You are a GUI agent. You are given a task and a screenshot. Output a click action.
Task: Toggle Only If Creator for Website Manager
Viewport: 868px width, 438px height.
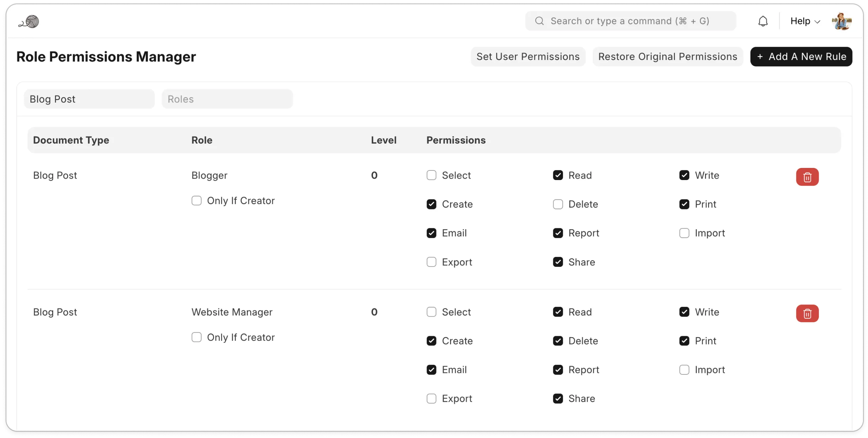click(x=196, y=337)
